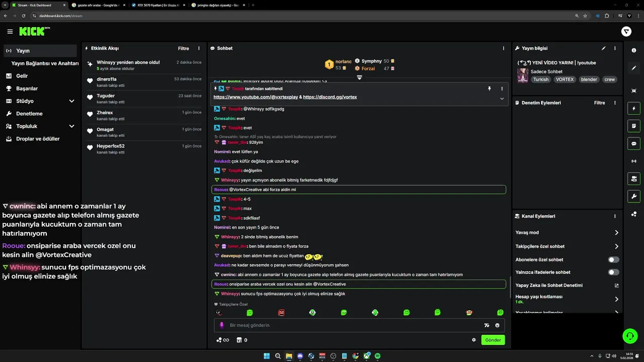Toggle the chat bubble widget icon in rail

[634, 144]
